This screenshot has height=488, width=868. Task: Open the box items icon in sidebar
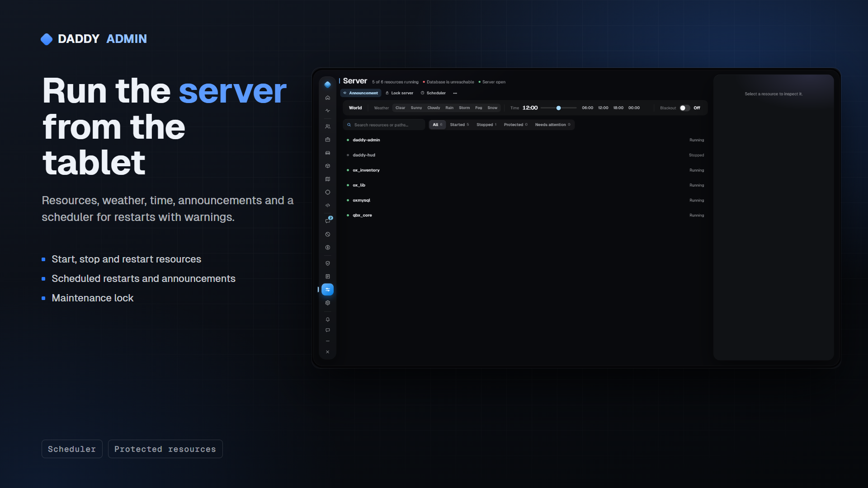(x=328, y=166)
